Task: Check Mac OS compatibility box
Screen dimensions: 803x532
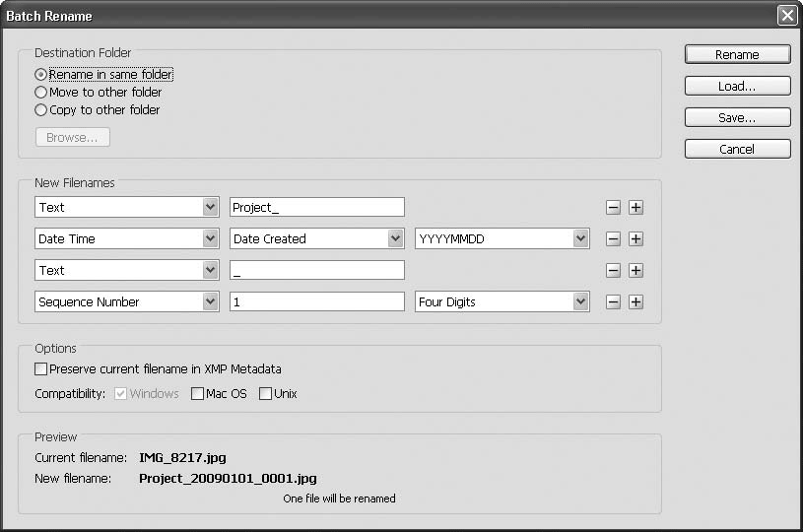Action: coord(197,394)
